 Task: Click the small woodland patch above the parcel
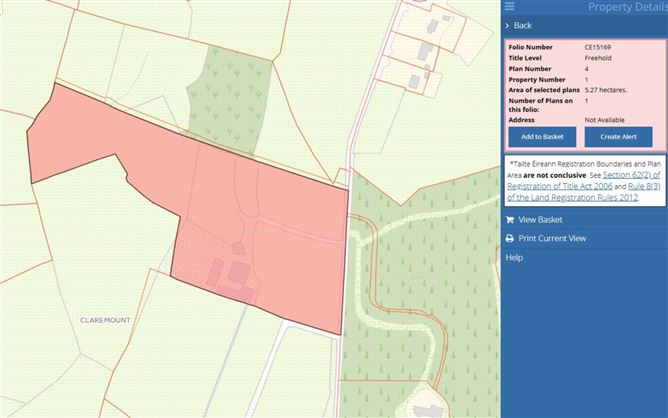pos(232,98)
